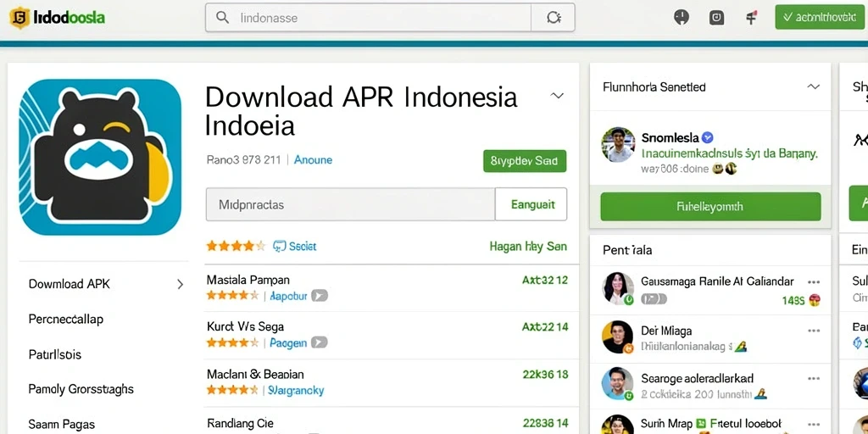Click the Anoune link near the rating number
Screen dimensions: 868x434
pyautogui.click(x=313, y=160)
